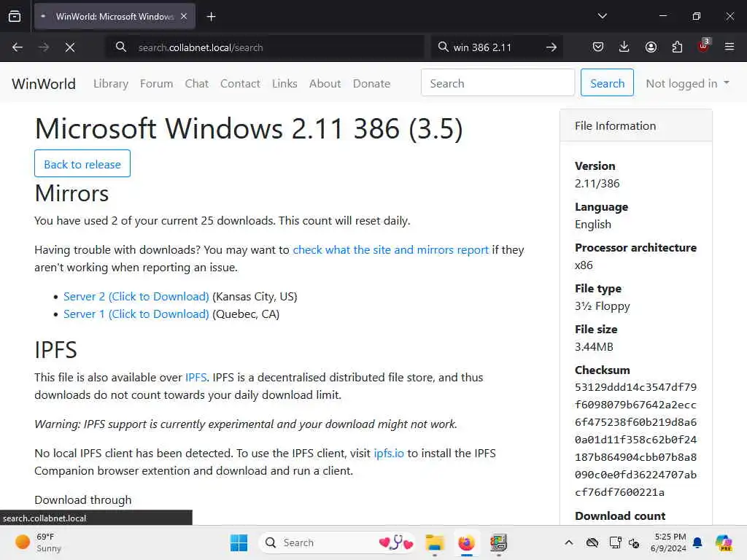Click the 'Back to release' button
Image resolution: width=747 pixels, height=560 pixels.
pyautogui.click(x=82, y=164)
